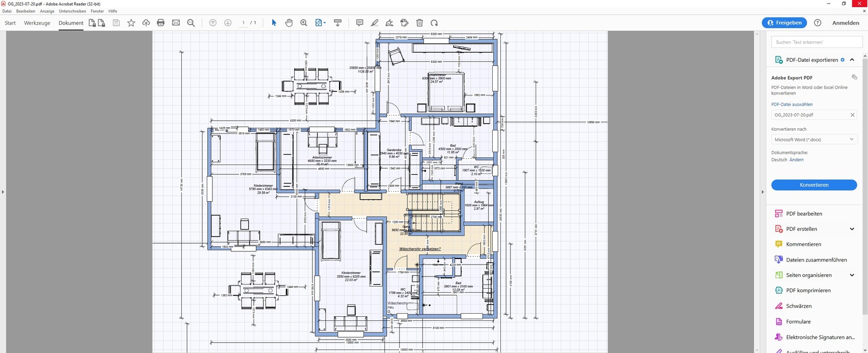Open the Konvertieren nach format dropdown
Viewport: 868px width, 353px height.
coord(814,139)
